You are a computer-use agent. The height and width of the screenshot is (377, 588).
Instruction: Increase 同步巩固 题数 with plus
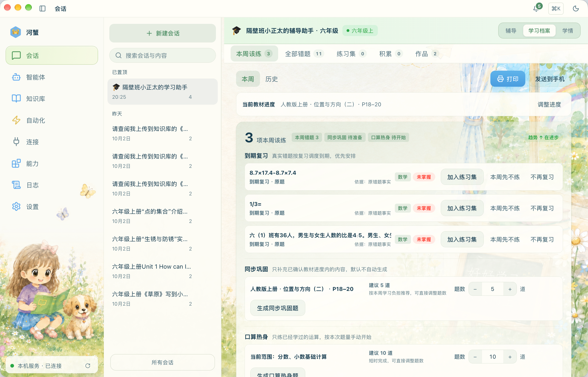click(x=510, y=289)
